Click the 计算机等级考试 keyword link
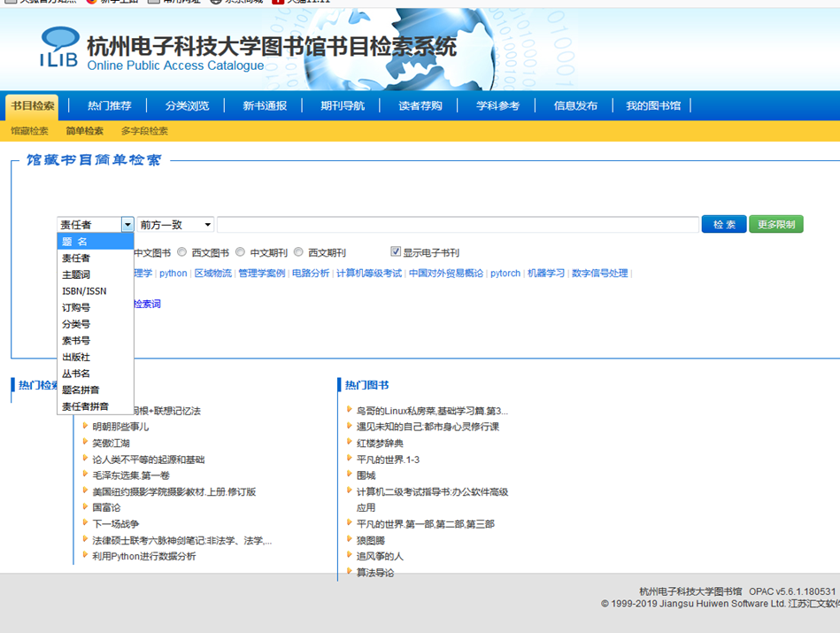The image size is (840, 633). pos(369,274)
